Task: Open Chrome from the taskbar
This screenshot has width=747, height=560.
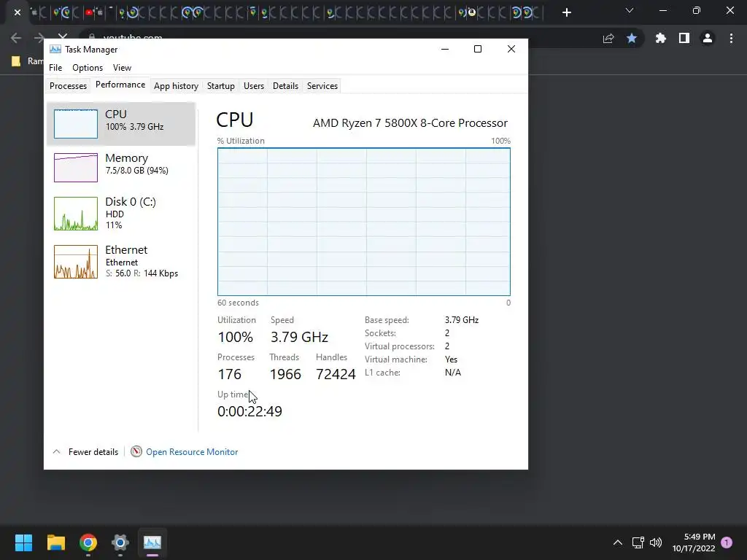Action: tap(88, 542)
